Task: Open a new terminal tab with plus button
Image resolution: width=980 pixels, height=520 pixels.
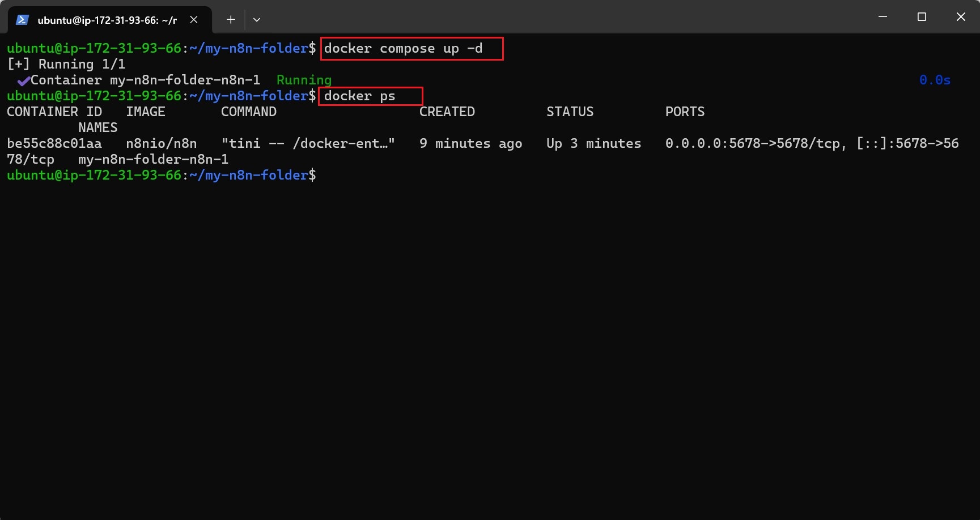Action: pos(231,20)
